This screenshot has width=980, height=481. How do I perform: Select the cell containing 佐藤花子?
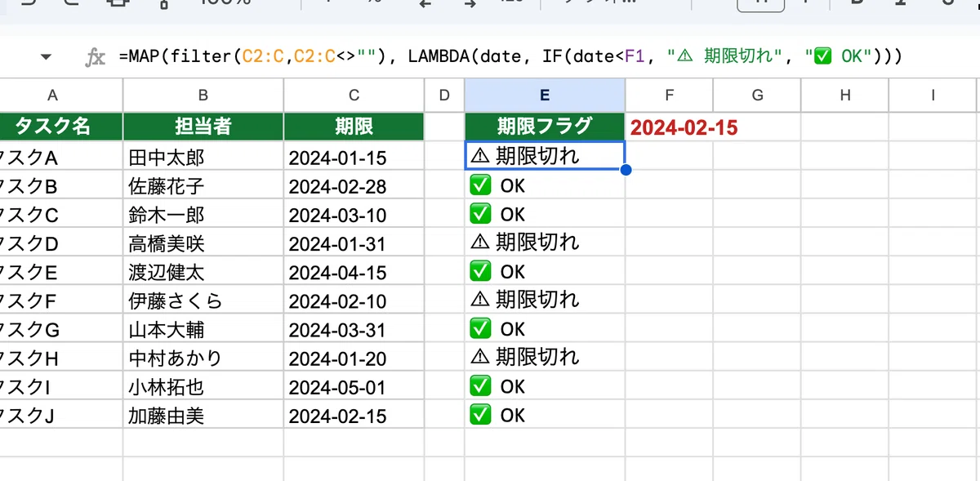[203, 185]
